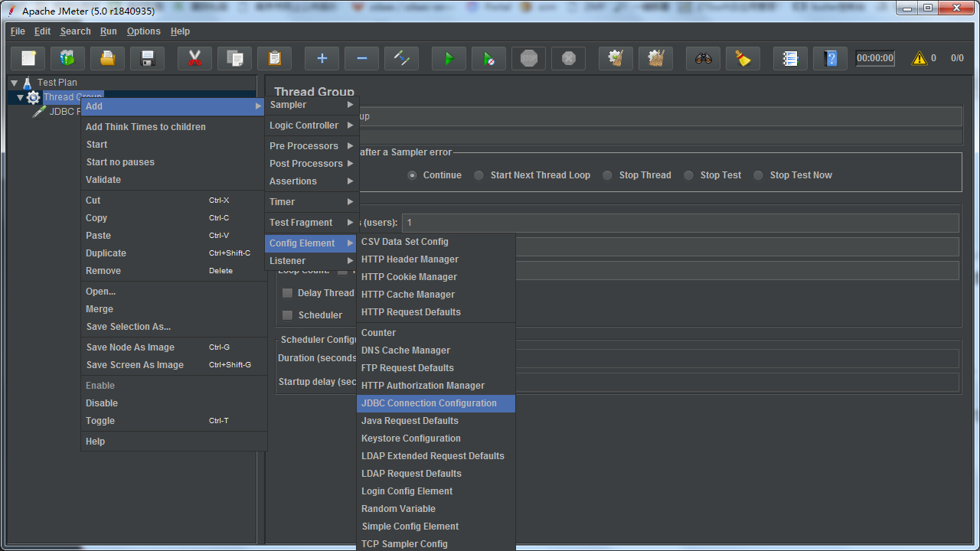Choose Add Think Times to children
Image resolution: width=980 pixels, height=551 pixels.
(x=173, y=127)
